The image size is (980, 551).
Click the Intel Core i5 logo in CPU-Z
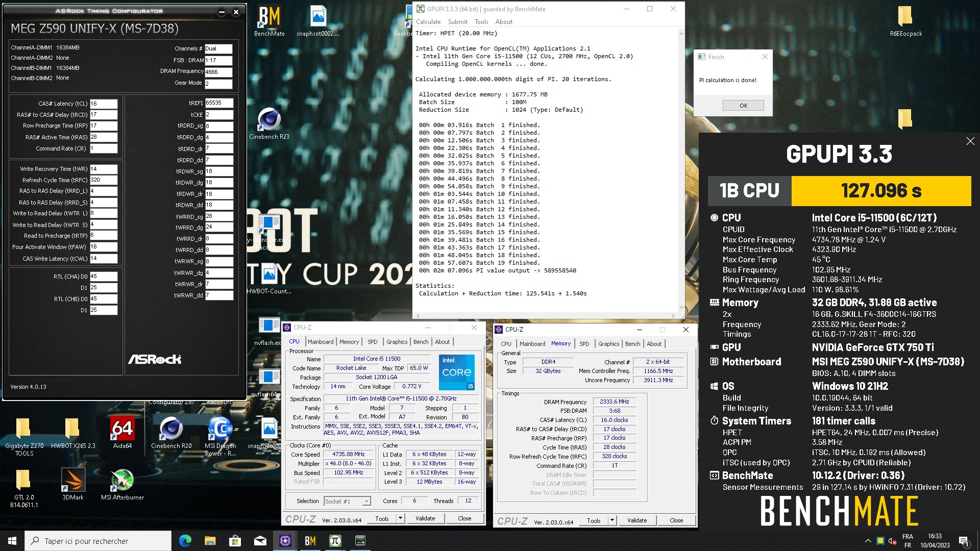457,372
